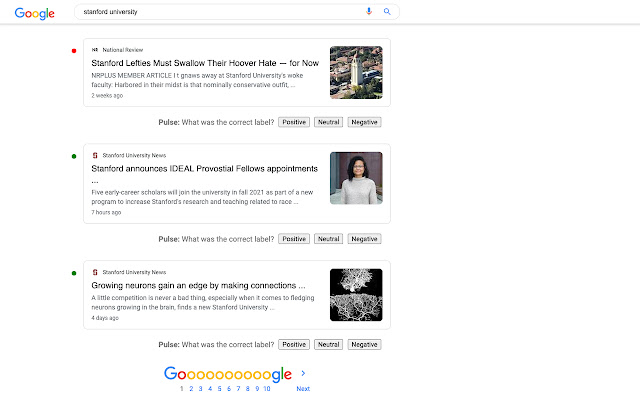Label the IDEAL Fellows article Negative
The width and height of the screenshot is (640, 400).
(x=364, y=239)
